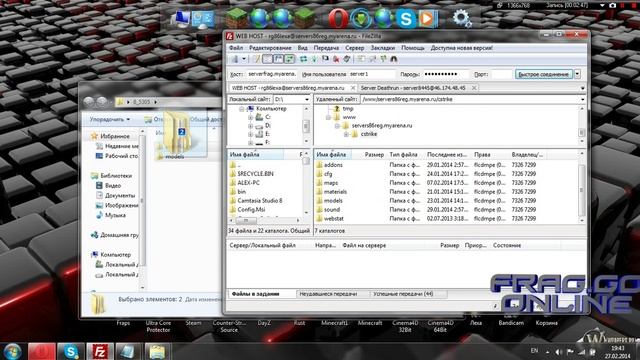Screen dimensions: 640x360
Task: Open the Редактирование menu
Action: pyautogui.click(x=270, y=48)
